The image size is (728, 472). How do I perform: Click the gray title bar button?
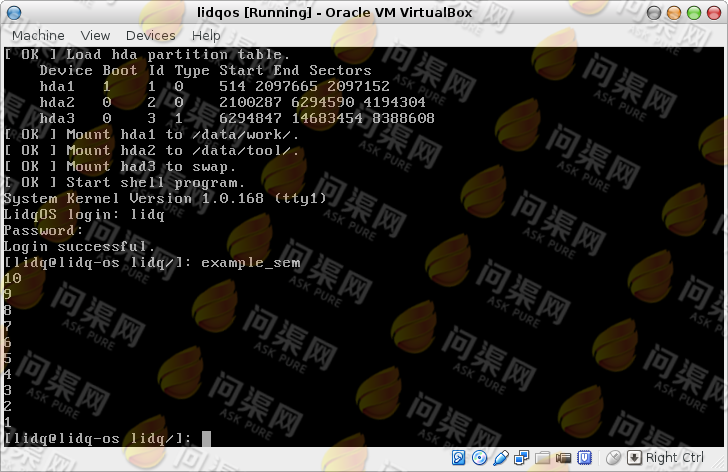pyautogui.click(x=654, y=13)
